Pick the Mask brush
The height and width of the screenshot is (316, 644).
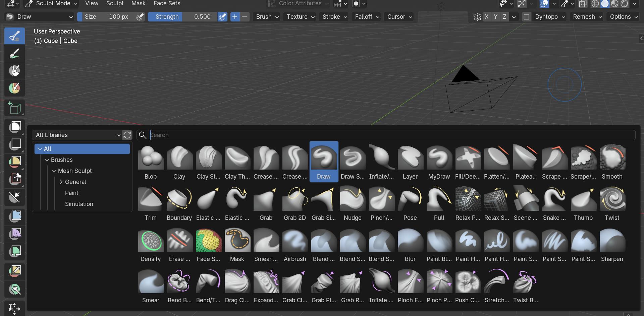[237, 244]
